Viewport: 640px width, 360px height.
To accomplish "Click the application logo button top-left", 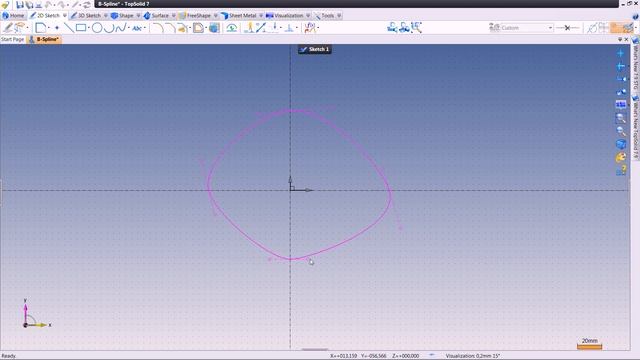I will (x=5, y=5).
